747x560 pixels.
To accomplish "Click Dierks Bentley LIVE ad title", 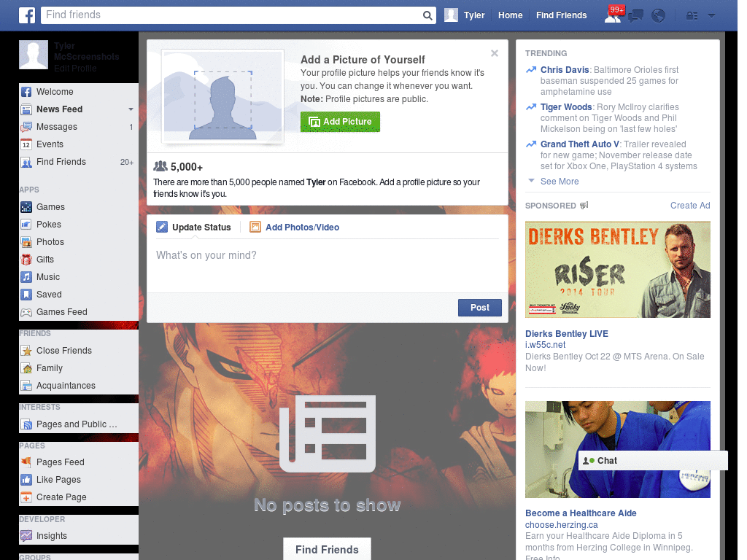I will [x=566, y=334].
